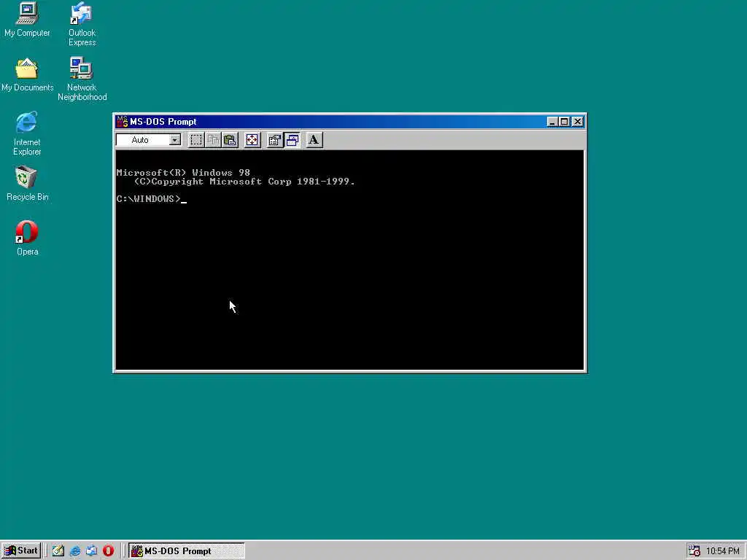The image size is (747, 560).
Task: Click the Copyright Microsoft Corp 1981-1999 line
Action: (244, 182)
